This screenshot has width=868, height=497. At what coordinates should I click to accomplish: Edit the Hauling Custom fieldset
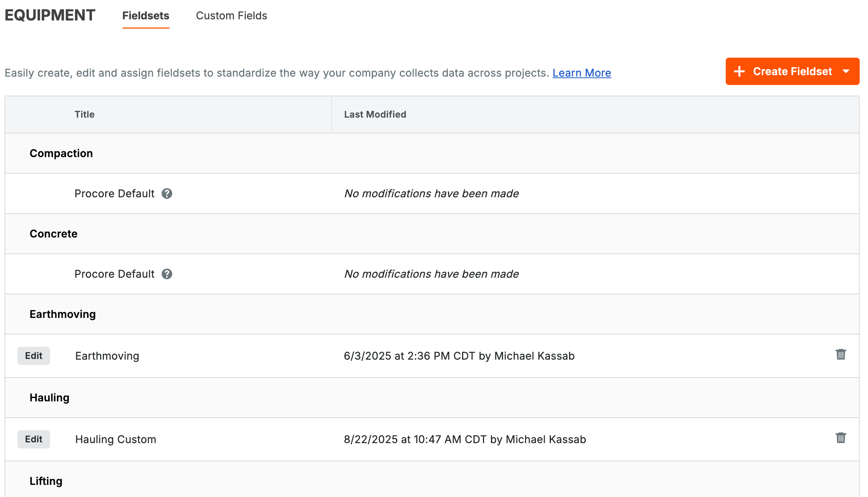point(33,439)
